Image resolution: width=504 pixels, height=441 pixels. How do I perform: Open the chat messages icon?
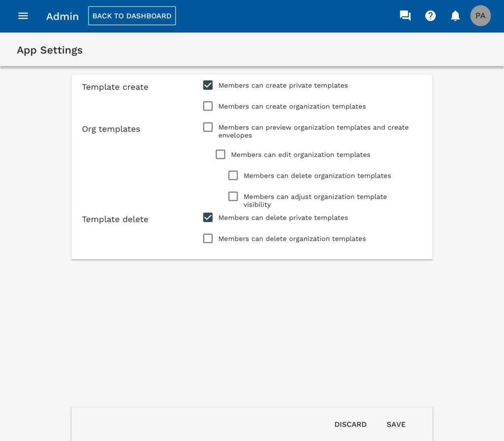point(405,16)
